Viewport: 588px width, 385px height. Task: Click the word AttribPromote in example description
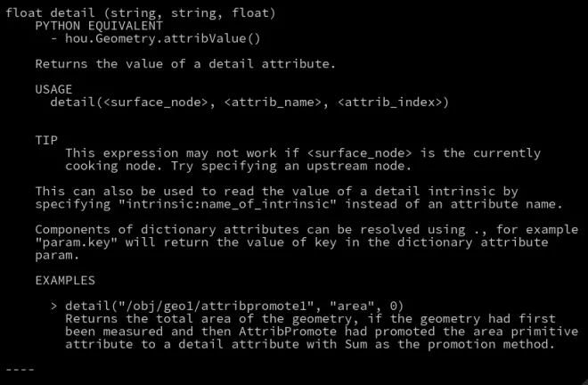pos(288,332)
